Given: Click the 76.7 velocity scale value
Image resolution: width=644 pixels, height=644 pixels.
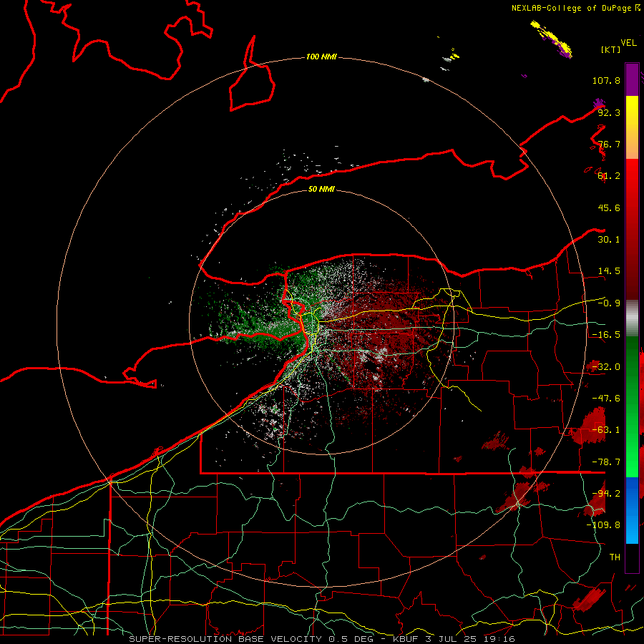Looking at the screenshot, I should click(609, 144).
